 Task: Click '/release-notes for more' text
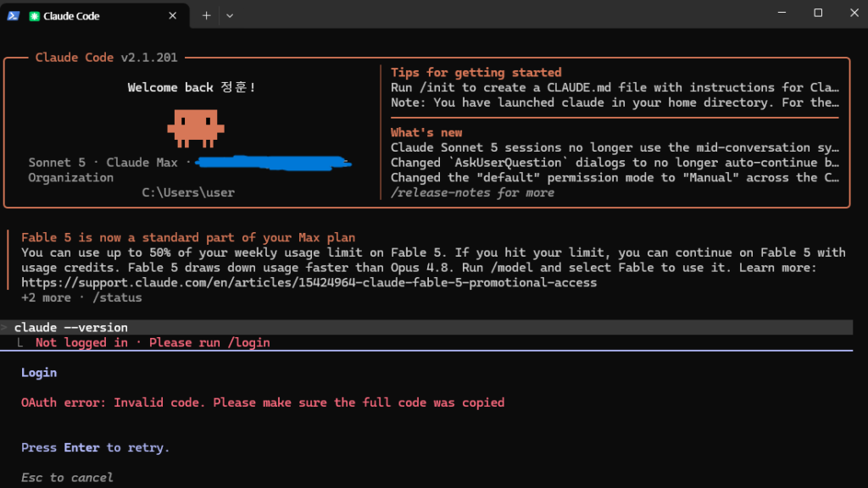tap(472, 192)
